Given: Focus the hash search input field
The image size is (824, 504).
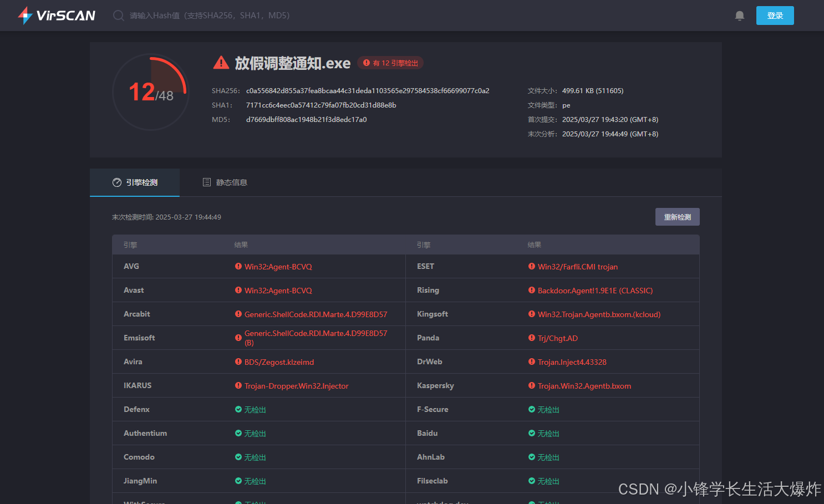Looking at the screenshot, I should (210, 16).
